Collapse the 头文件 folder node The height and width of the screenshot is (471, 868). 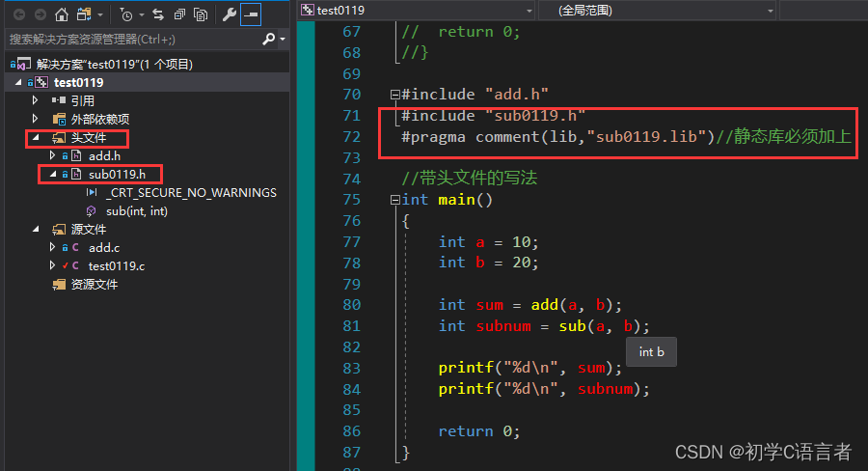click(x=36, y=138)
